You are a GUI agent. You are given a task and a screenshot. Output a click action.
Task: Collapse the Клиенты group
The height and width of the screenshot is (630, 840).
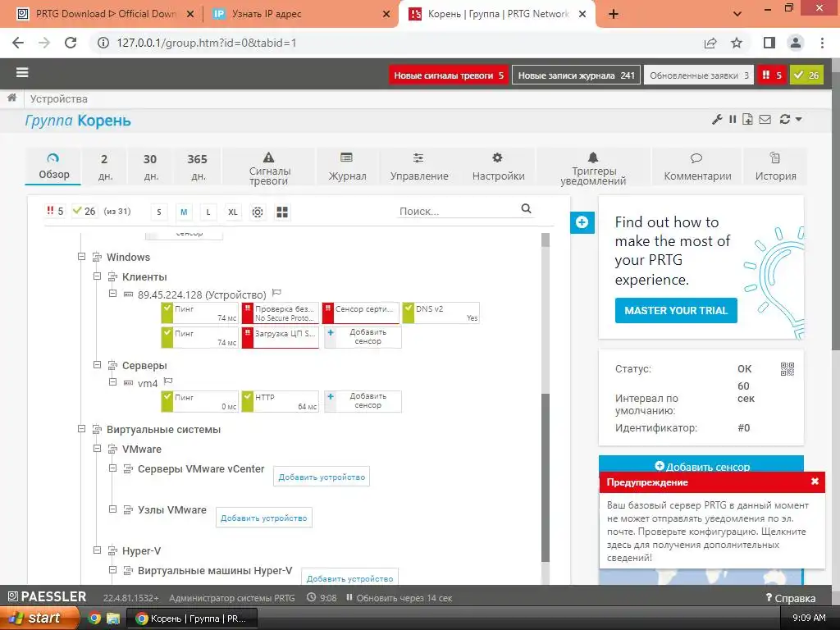(x=97, y=276)
